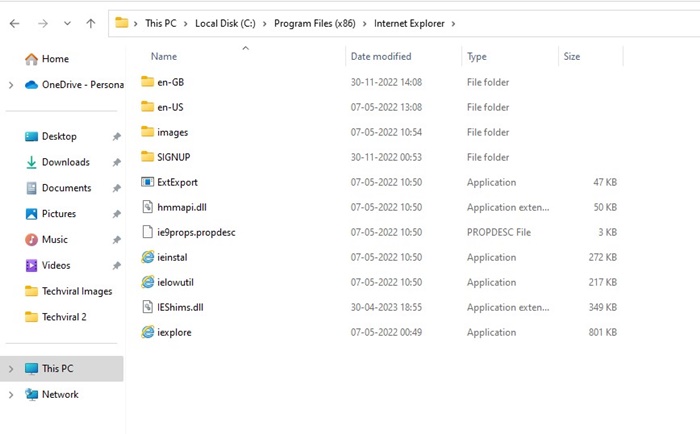
Task: Expand chevron between This PC and Local Disk
Action: click(185, 24)
